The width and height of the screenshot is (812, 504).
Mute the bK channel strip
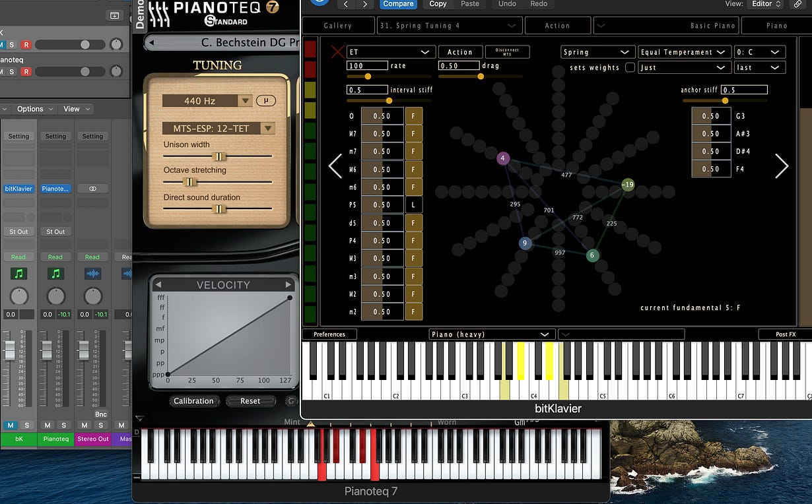11,425
